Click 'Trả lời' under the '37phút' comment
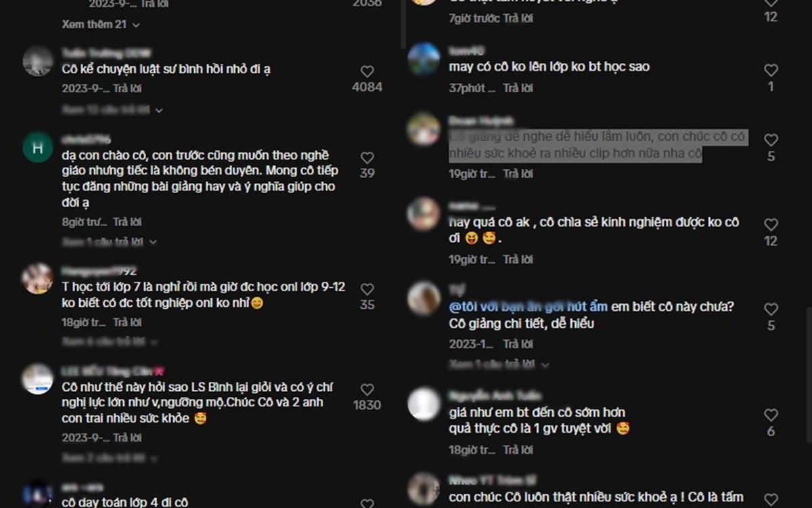The height and width of the screenshot is (508, 812). [x=518, y=88]
